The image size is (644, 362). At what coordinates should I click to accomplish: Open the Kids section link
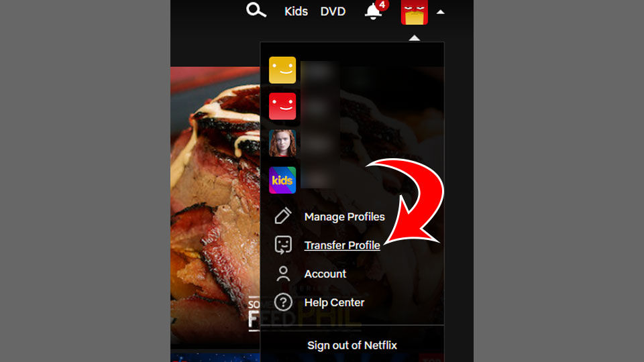(296, 11)
